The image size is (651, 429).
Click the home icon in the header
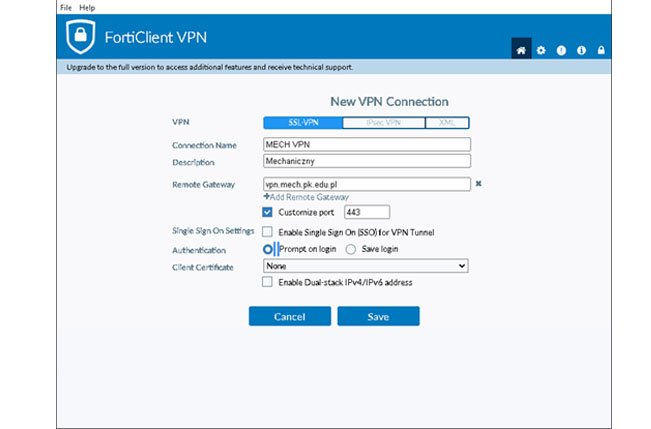(x=521, y=49)
